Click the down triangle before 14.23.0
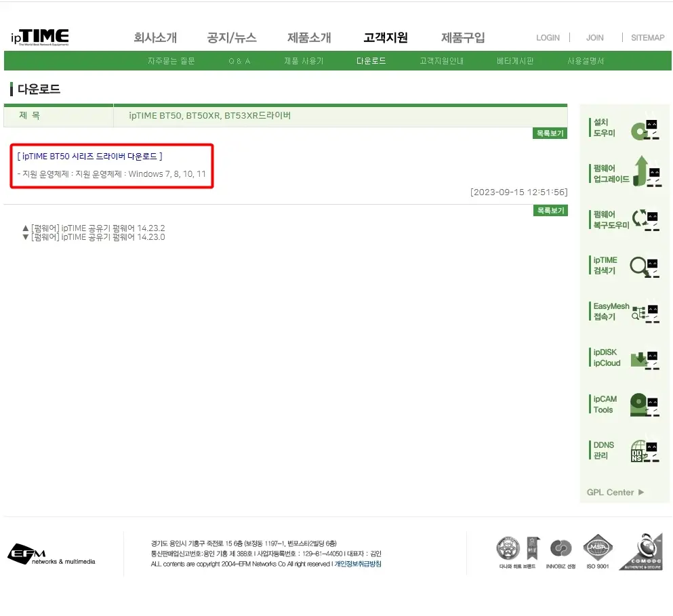673x616 pixels. (x=25, y=237)
